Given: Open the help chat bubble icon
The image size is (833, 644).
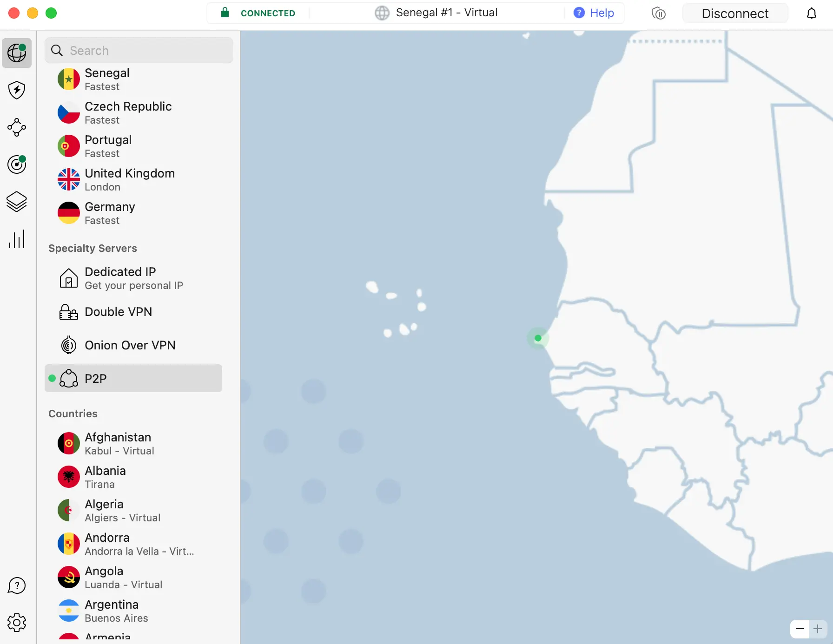Looking at the screenshot, I should (x=17, y=585).
